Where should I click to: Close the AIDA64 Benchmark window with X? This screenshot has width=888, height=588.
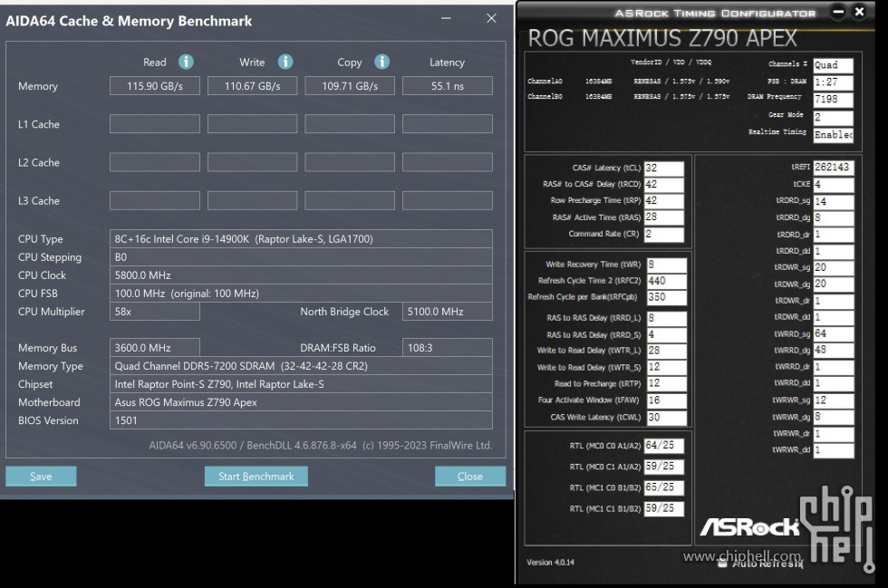[x=491, y=19]
